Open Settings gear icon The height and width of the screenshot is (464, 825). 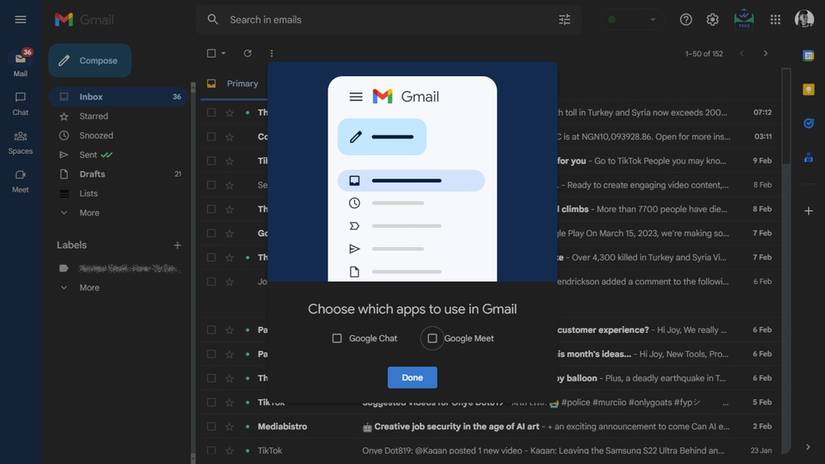pyautogui.click(x=712, y=19)
